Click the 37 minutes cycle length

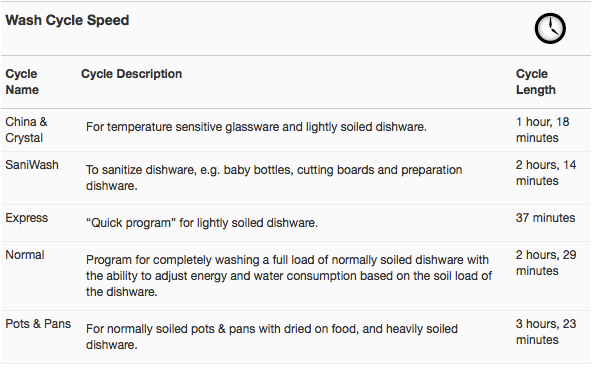(546, 218)
